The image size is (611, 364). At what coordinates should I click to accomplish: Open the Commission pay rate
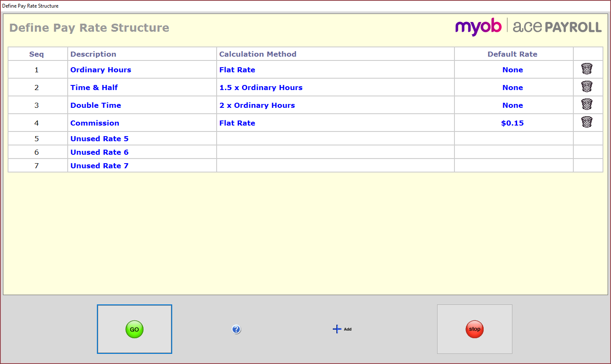[x=95, y=123]
